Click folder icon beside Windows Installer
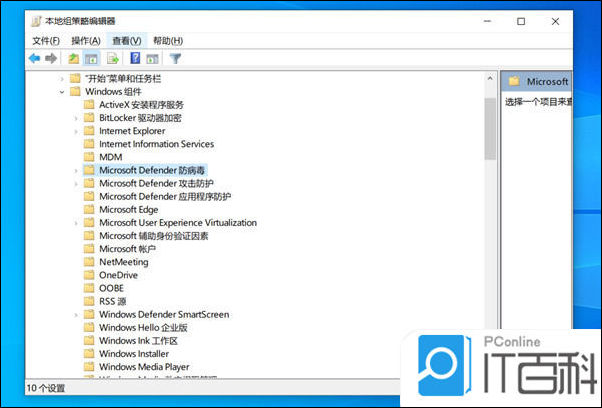This screenshot has height=408, width=602. [x=89, y=353]
